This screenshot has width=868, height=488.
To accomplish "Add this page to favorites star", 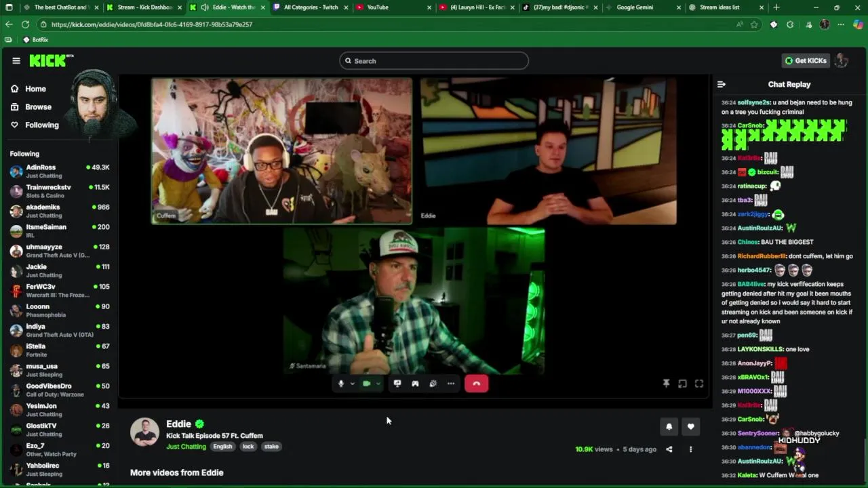I will 754,24.
